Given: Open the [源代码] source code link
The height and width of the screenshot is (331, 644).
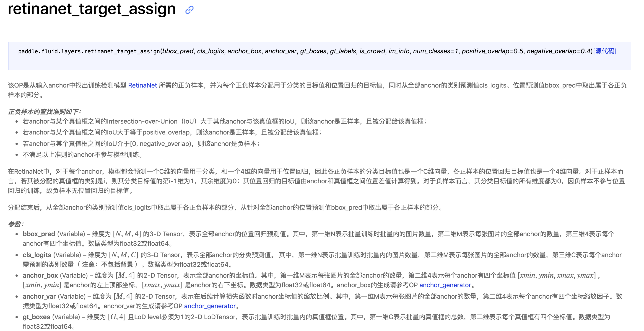Looking at the screenshot, I should pyautogui.click(x=605, y=51).
